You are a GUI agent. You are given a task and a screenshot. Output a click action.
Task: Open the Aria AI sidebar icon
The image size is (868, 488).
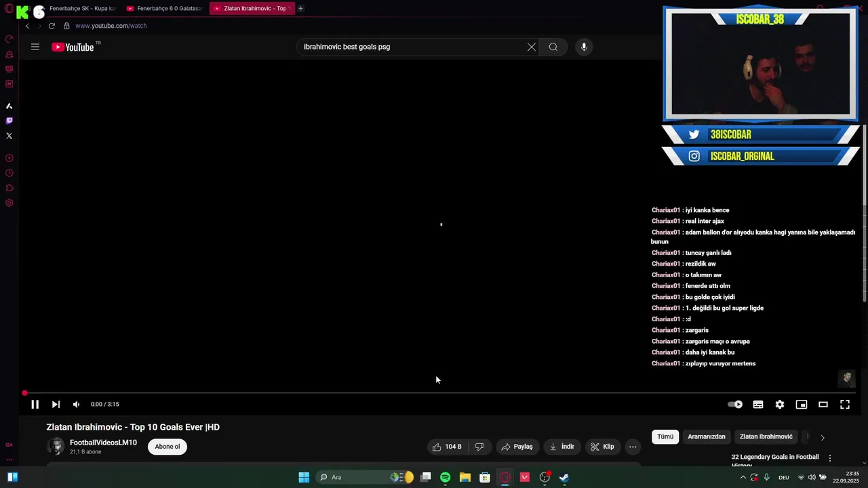pyautogui.click(x=9, y=106)
